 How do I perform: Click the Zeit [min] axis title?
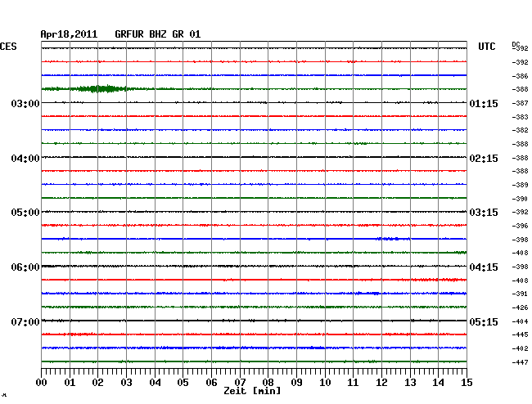[252, 391]
